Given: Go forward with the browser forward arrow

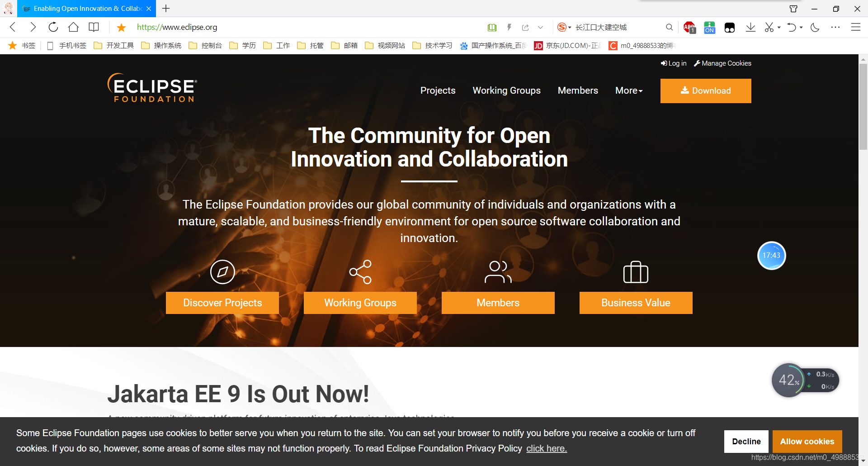Looking at the screenshot, I should (33, 27).
